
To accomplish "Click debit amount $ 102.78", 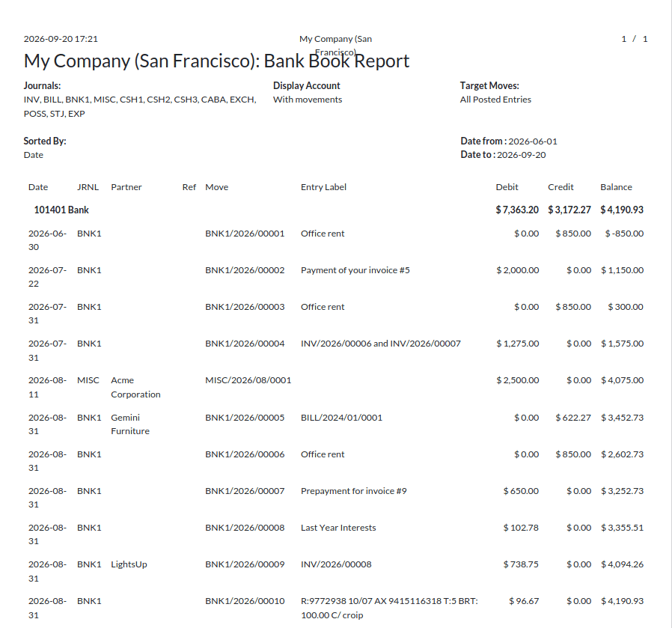I will point(521,528).
